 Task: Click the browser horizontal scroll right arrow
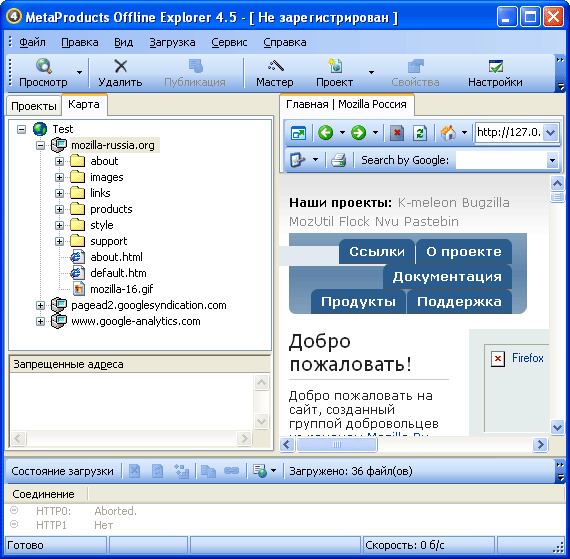coord(540,445)
